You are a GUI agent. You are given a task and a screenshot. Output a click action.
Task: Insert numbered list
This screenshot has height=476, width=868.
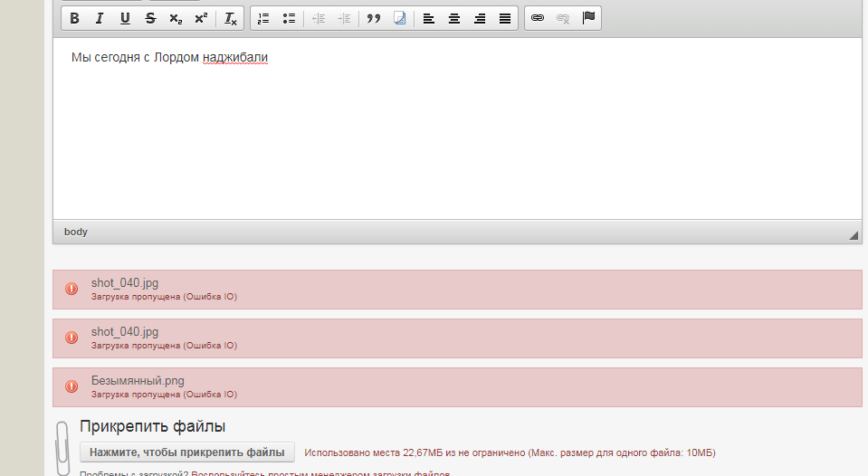[x=263, y=18]
